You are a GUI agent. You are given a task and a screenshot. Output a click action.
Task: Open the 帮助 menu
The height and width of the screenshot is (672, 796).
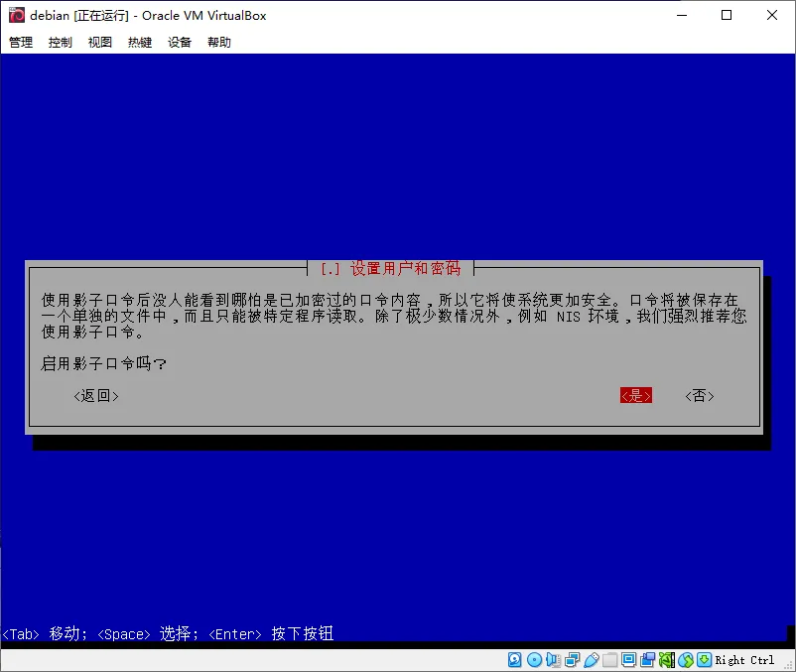(x=219, y=42)
